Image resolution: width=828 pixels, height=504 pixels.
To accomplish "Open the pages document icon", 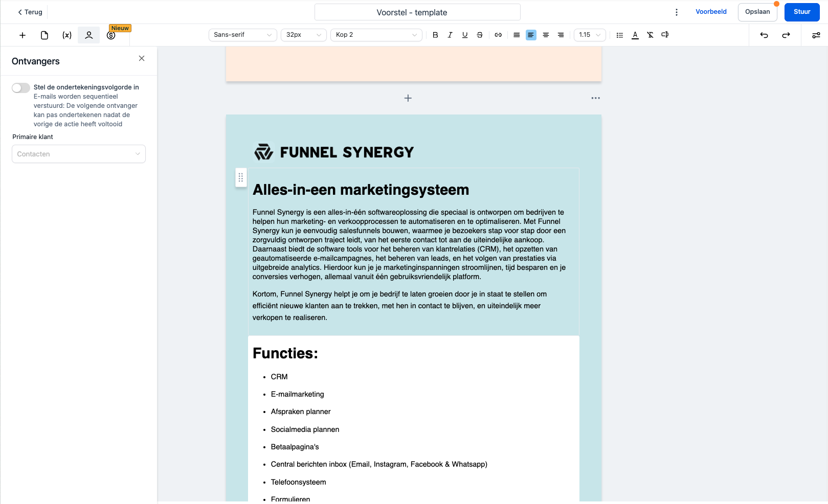I will [44, 35].
